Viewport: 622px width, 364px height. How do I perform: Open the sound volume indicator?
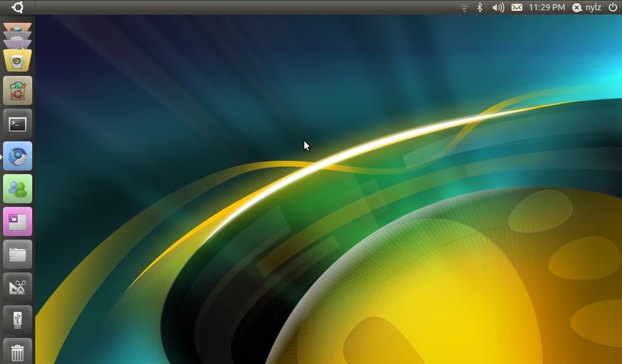tap(498, 7)
